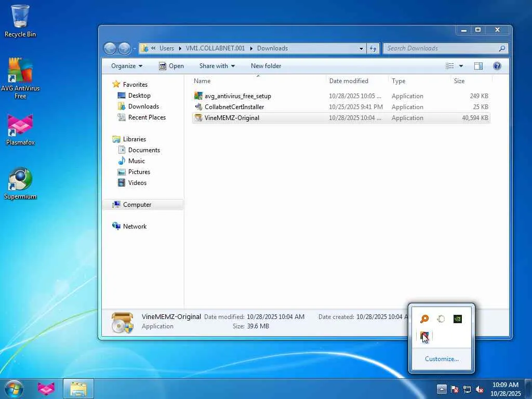Viewport: 532px width, 399px height.
Task: Click the arrow after Users in breadcrumb
Action: (x=180, y=48)
